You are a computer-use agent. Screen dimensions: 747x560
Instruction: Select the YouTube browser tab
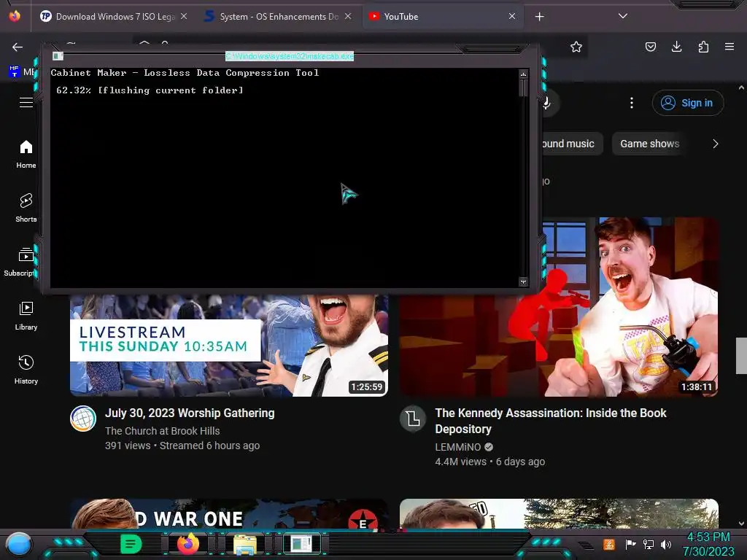coord(442,17)
